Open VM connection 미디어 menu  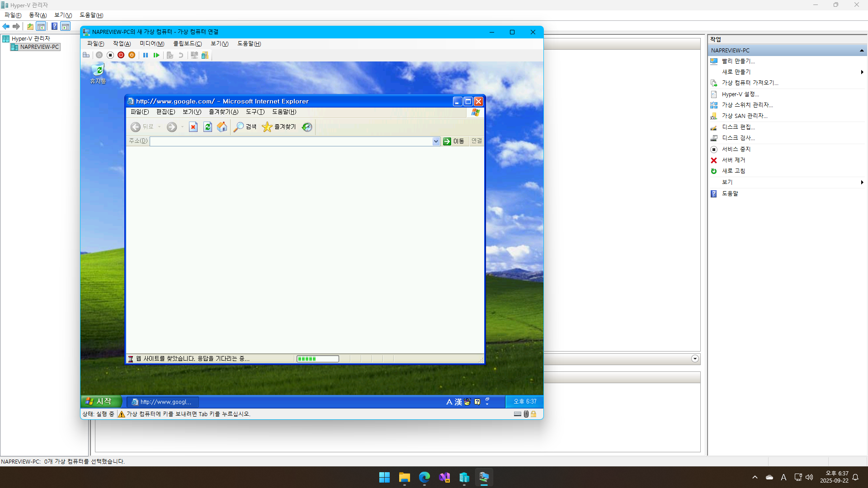(152, 44)
